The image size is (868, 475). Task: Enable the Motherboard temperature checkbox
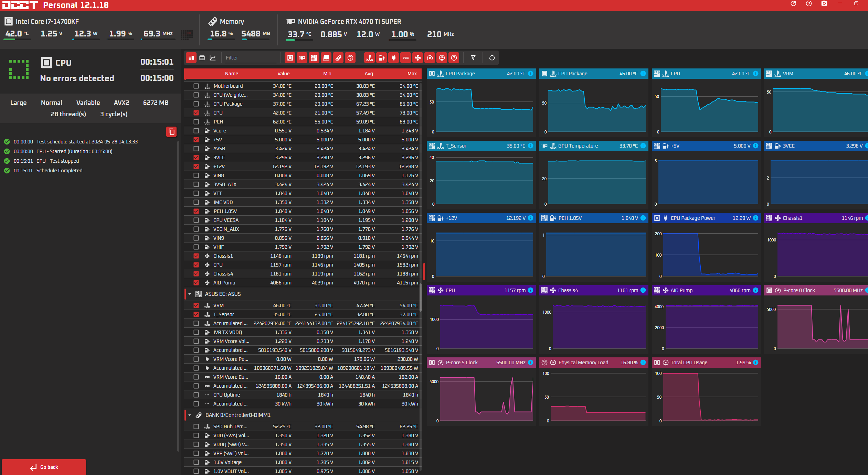click(196, 86)
